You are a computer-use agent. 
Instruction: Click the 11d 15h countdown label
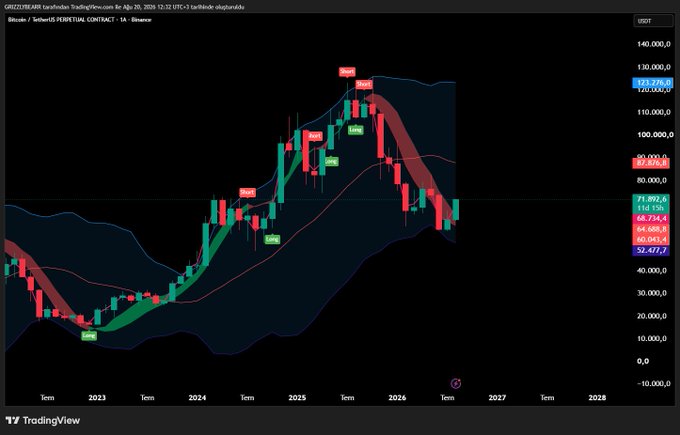coord(651,208)
